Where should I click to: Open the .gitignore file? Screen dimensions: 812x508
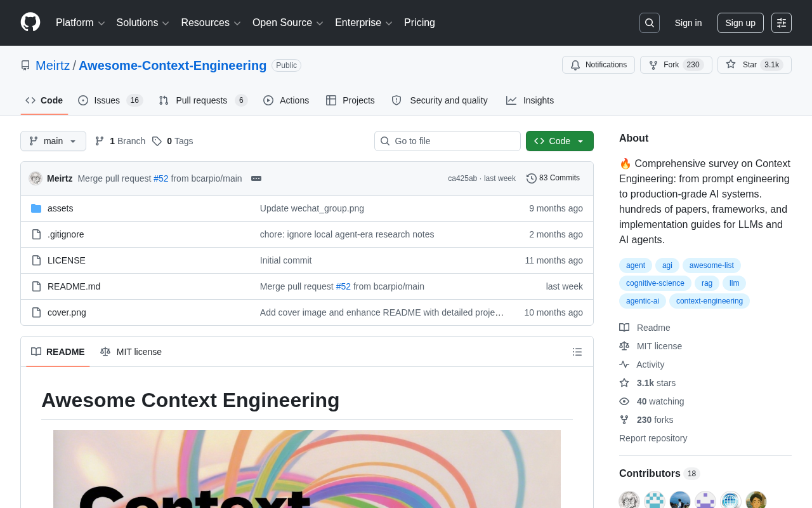click(x=65, y=234)
